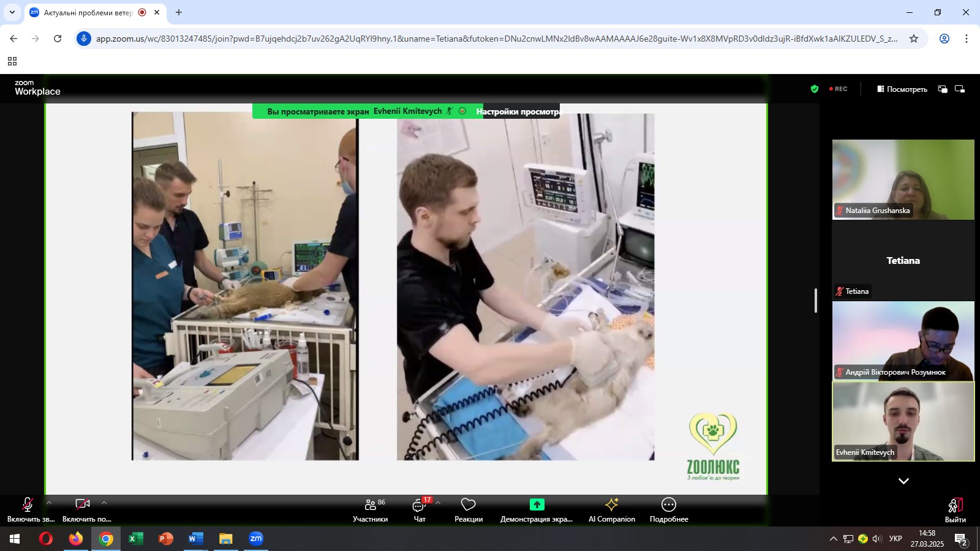This screenshot has height=551, width=980.
Task: Open Excel from the taskbar
Action: point(136,539)
